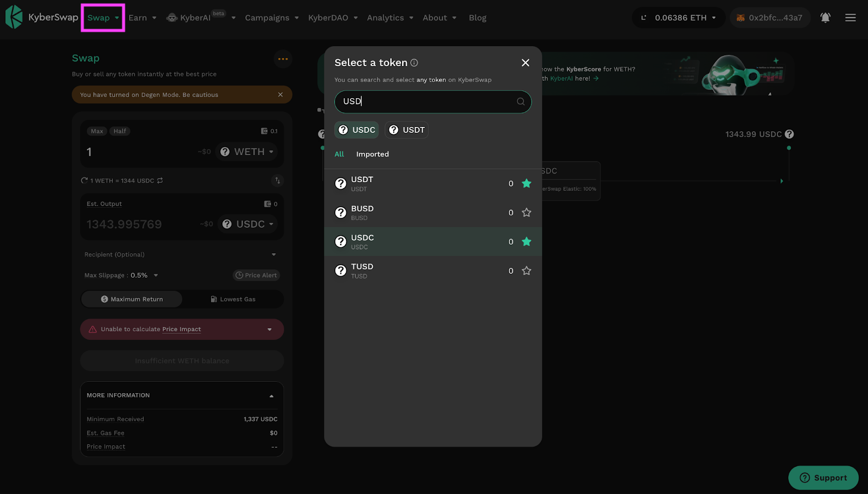Expand the price impact warning
868x494 pixels.
tap(270, 330)
